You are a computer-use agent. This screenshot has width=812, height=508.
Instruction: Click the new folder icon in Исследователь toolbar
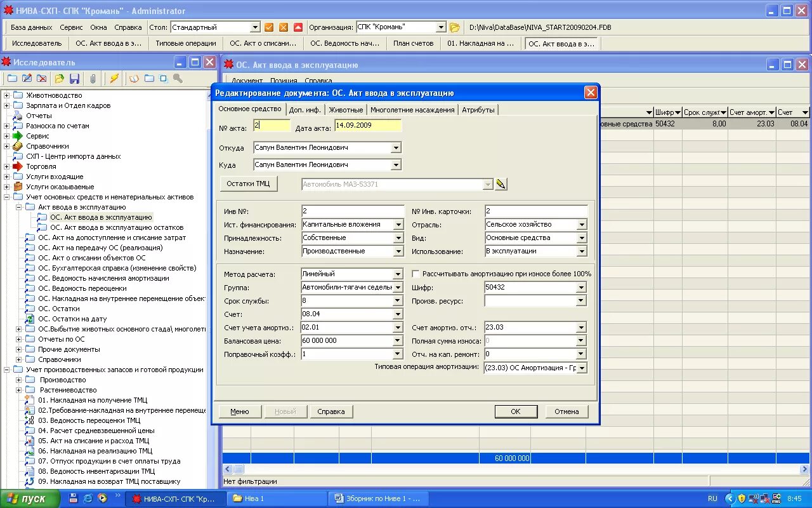click(x=12, y=79)
